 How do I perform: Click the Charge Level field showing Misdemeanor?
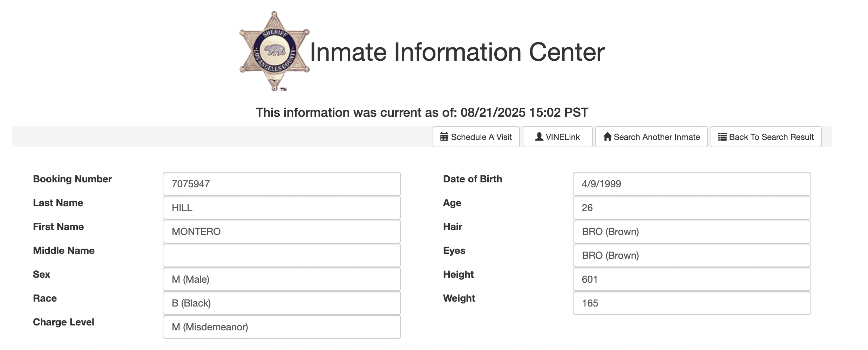282,327
